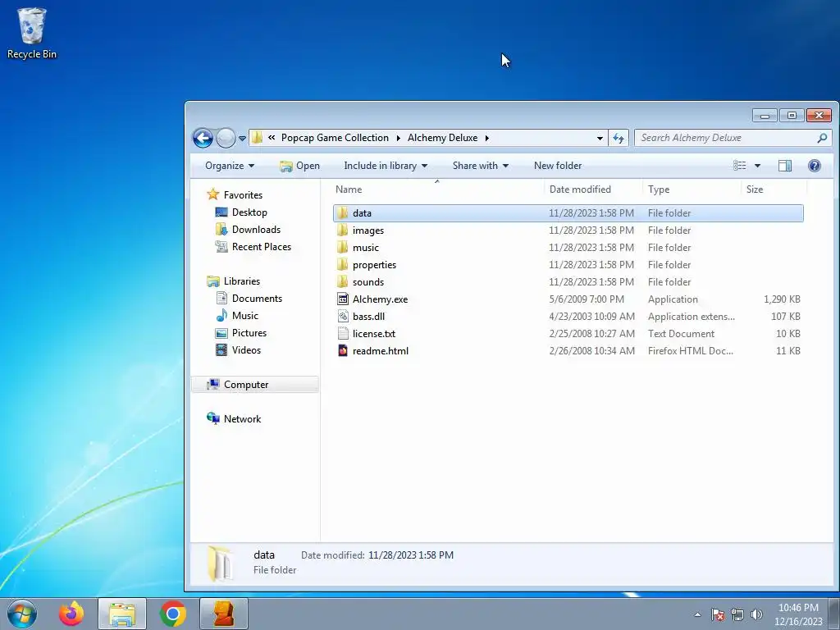The width and height of the screenshot is (840, 630).
Task: Open the More view options dropdown arrow
Action: 757,166
